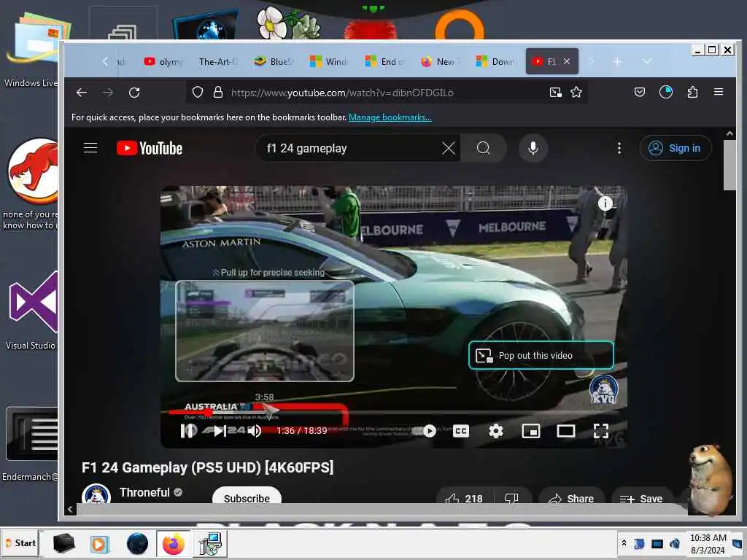
Task: Switch to New T tab
Action: pos(439,61)
